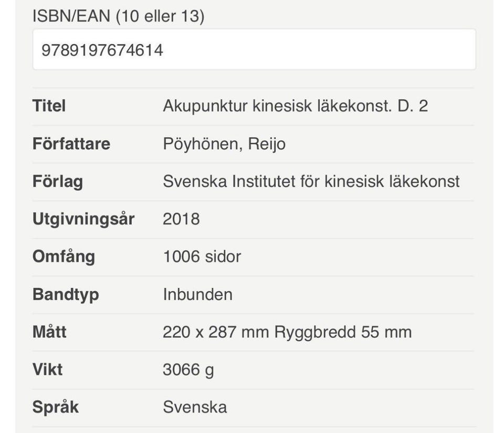Click the weight value "3066 g"
Image resolution: width=504 pixels, height=433 pixels.
[x=188, y=370]
